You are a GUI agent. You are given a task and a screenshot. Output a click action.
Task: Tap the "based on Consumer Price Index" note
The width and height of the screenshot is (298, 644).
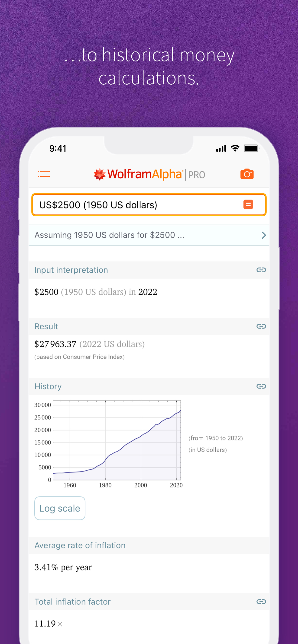(x=80, y=357)
